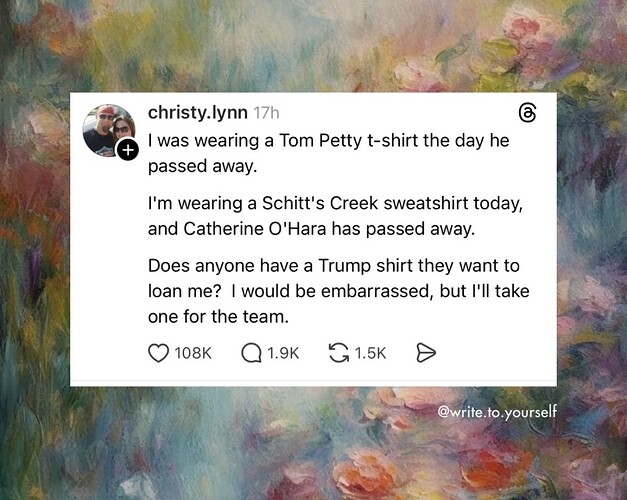Select the Tom Petty t-shirt paragraph
627x500 pixels.
click(329, 153)
